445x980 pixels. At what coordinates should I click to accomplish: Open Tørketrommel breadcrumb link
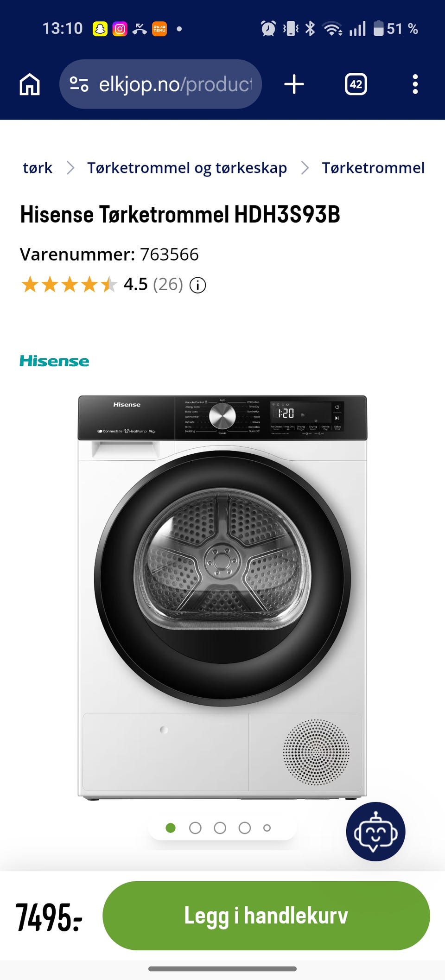point(373,168)
